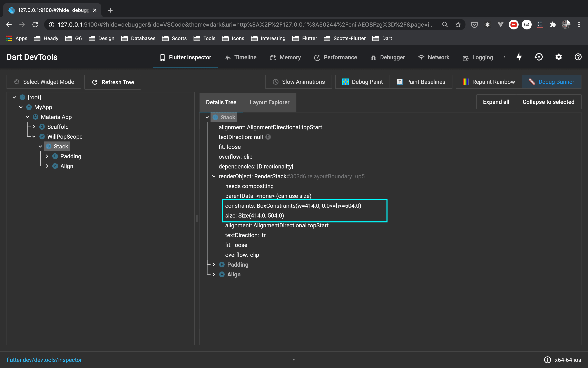Close the 127.0.0.1:9100 browser tab
Viewport: 588px width, 368px height.
point(95,10)
